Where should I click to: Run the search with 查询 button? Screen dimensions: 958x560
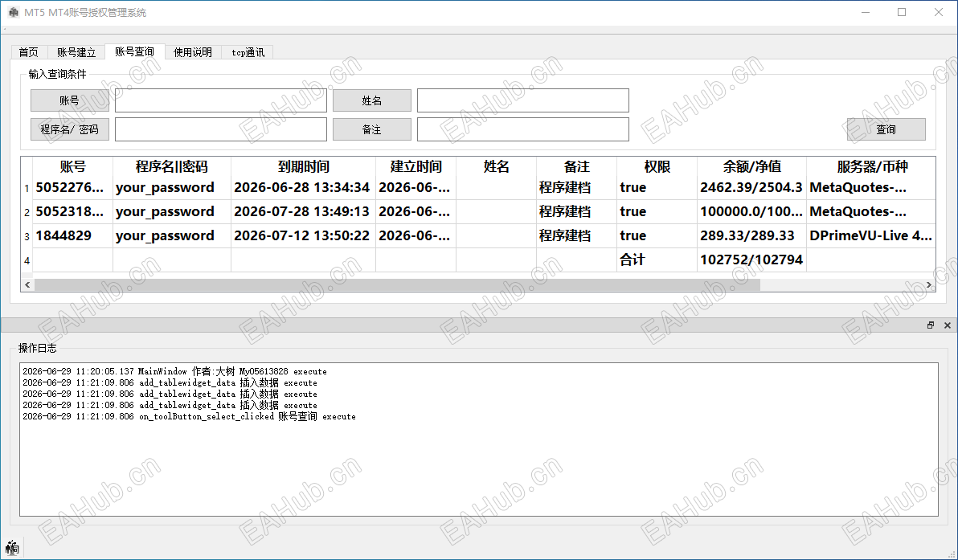[886, 129]
